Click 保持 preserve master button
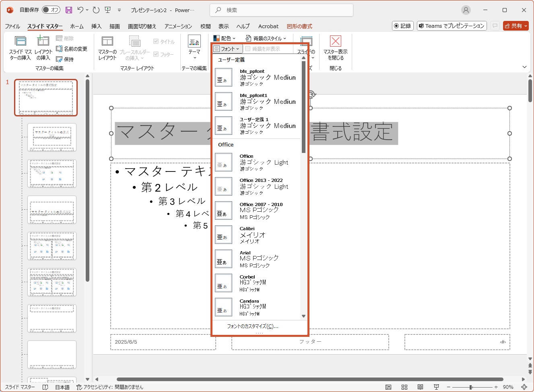The height and width of the screenshot is (392, 534). point(65,59)
